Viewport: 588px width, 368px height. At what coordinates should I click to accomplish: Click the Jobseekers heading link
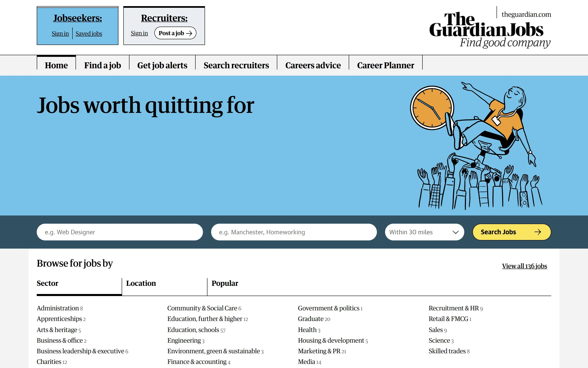(x=78, y=18)
